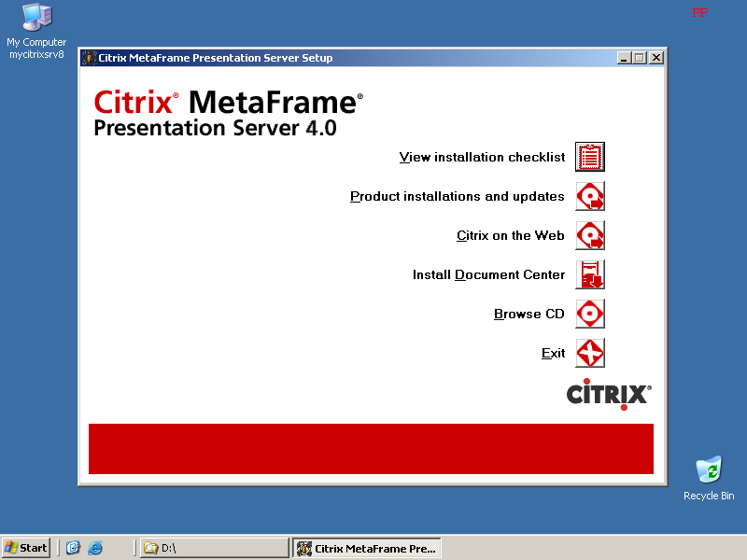Click the Citrix on the Web icon
The width and height of the screenshot is (747, 560).
coord(590,235)
